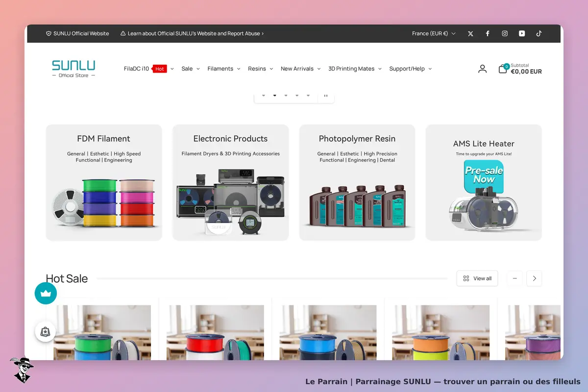Screen dimensions: 588x392
Task: Click the Hot Sale heading
Action: (x=67, y=278)
